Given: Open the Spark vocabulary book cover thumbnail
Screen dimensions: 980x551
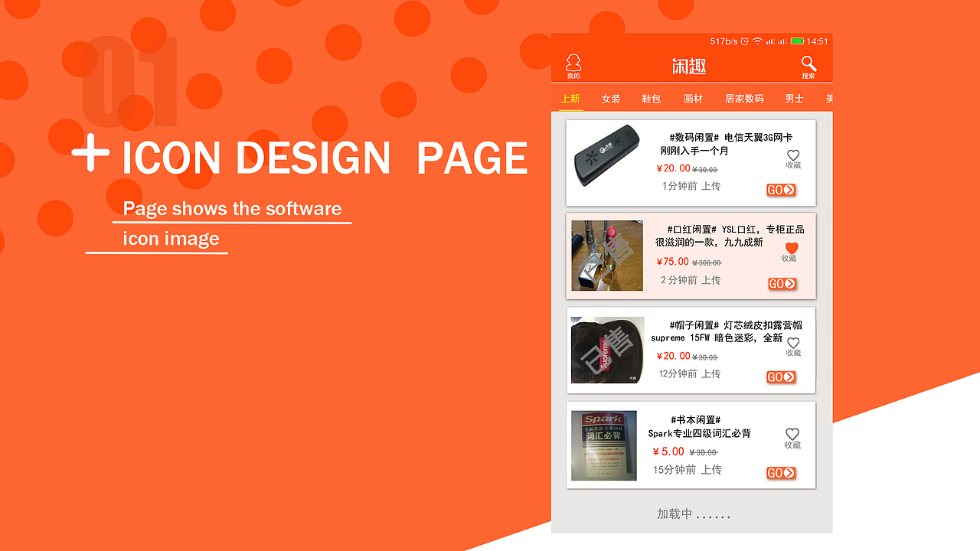Looking at the screenshot, I should (x=604, y=444).
